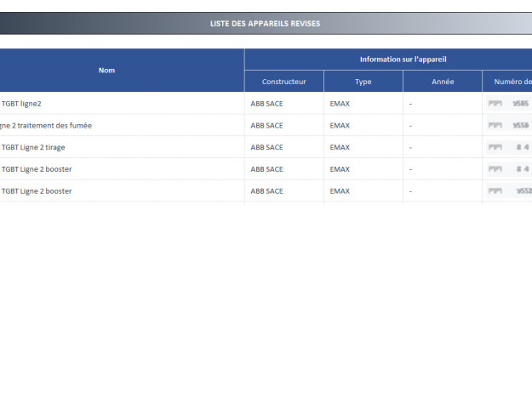Click 'ABB SACE' in the last booster row
Viewport: 532px width, 398px height.
pos(267,191)
